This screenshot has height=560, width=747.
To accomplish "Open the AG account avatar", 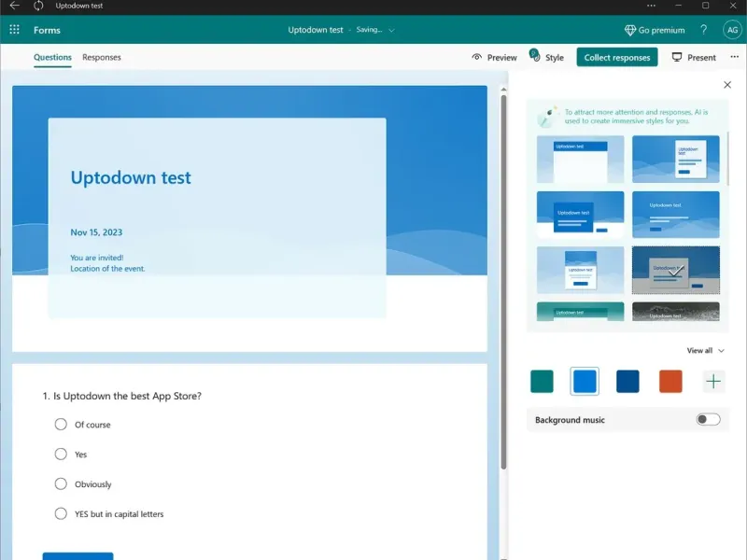I will [732, 30].
